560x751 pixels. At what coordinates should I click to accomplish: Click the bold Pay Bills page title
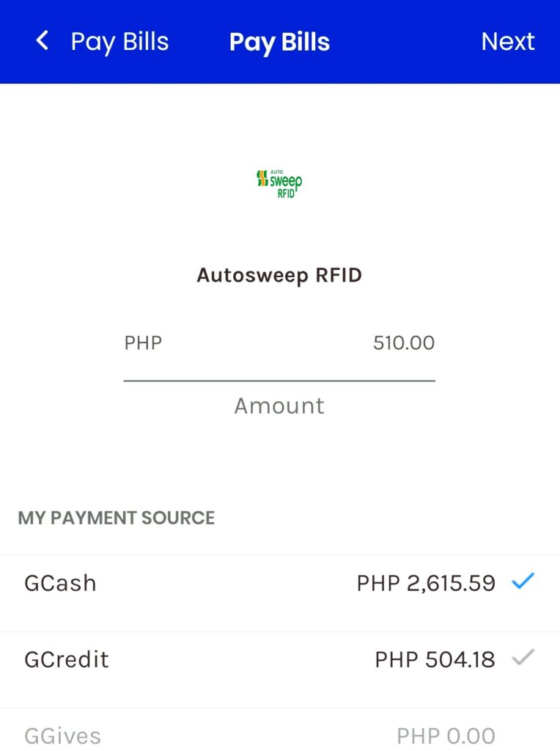pyautogui.click(x=279, y=43)
